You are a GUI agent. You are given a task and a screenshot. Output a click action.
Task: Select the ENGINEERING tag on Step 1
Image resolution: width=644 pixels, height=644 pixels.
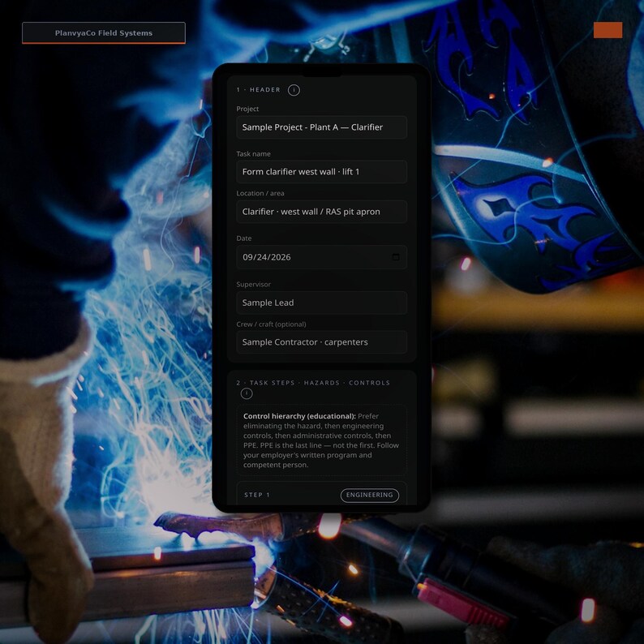point(370,495)
